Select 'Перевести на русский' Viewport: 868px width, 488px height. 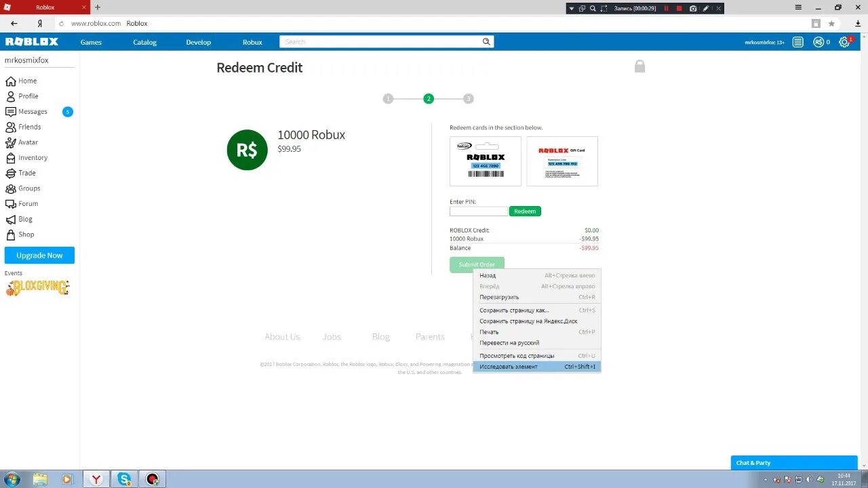pyautogui.click(x=536, y=343)
